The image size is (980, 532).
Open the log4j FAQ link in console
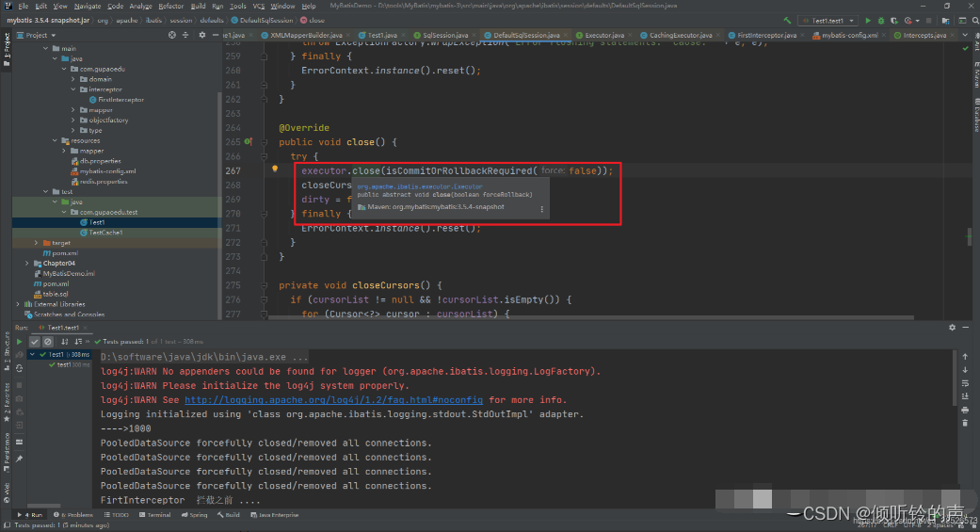click(x=334, y=400)
